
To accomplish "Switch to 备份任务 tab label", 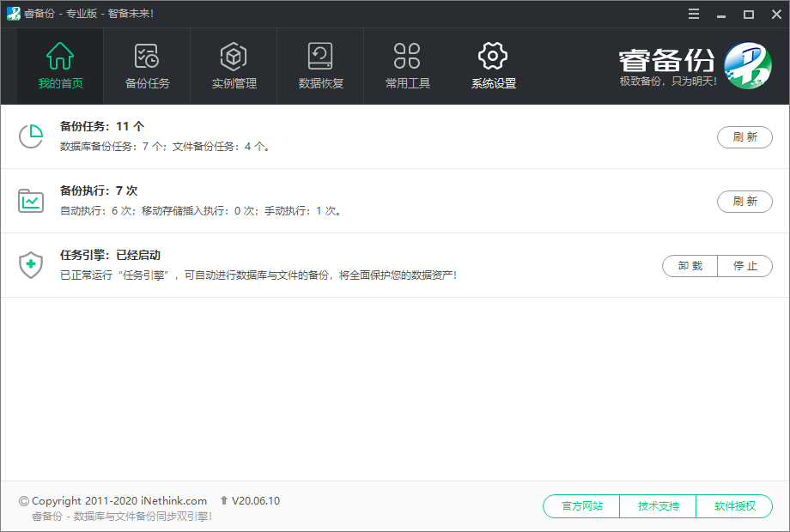I will click(x=147, y=83).
